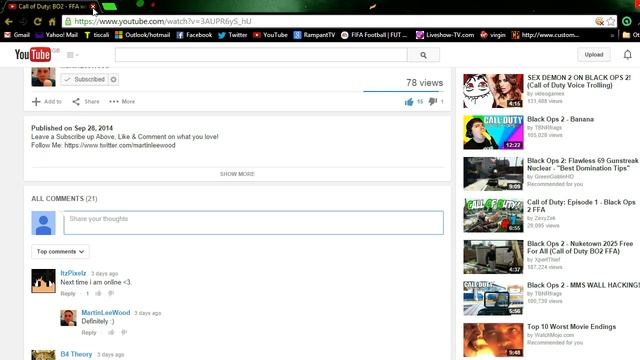Click the 78 views count

click(x=424, y=83)
